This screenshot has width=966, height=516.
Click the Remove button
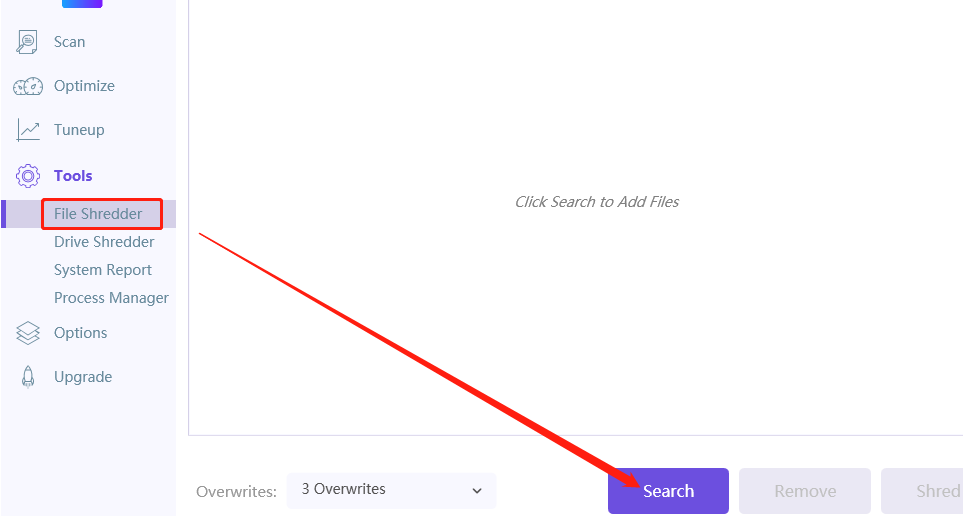tap(805, 491)
